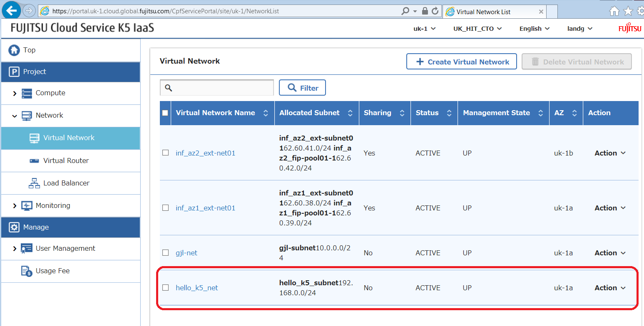Viewport: 644px width, 326px height.
Task: Open the inf_az1_ext-net01 network link
Action: [206, 208]
